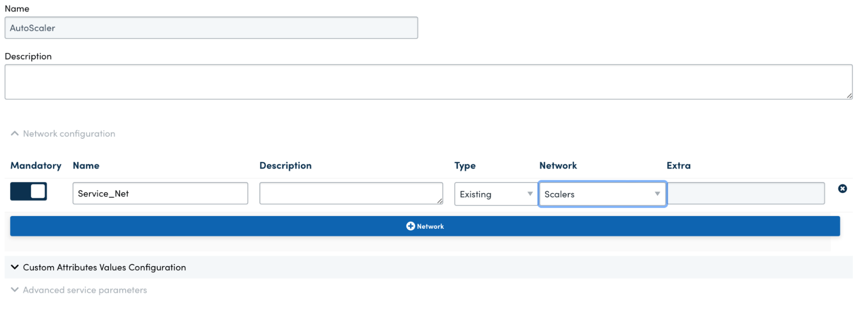Add a new network entry
Screen dimensions: 868x310
point(425,226)
